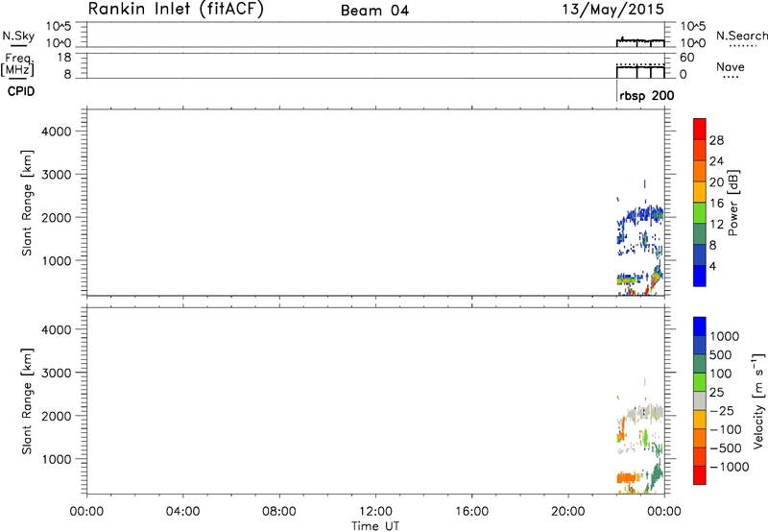Click the "28" tick label on the power scale
Screen dimensions: 768x532
[716, 140]
